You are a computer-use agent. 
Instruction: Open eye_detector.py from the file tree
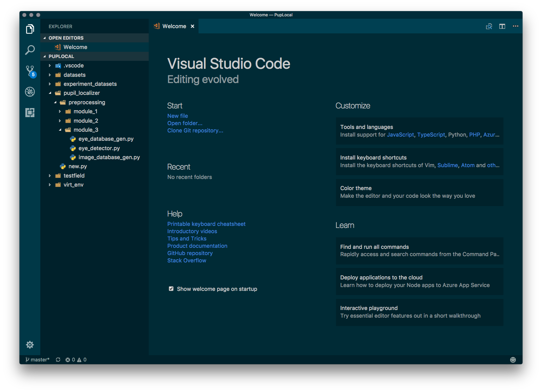pyautogui.click(x=99, y=148)
